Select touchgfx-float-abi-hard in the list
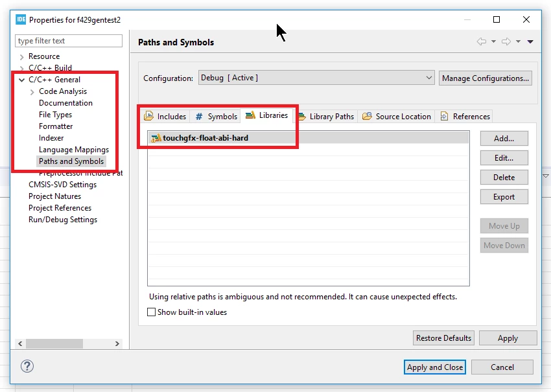Viewport: 551px width, 392px height. tap(309, 138)
